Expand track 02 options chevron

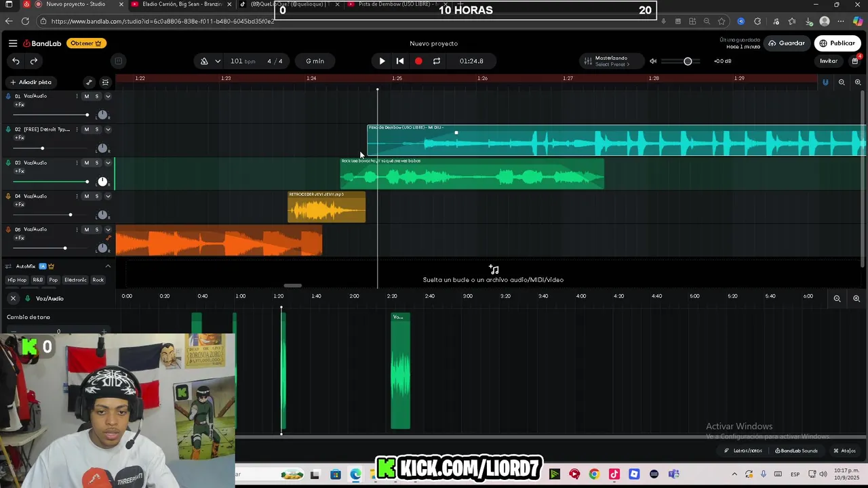click(107, 129)
